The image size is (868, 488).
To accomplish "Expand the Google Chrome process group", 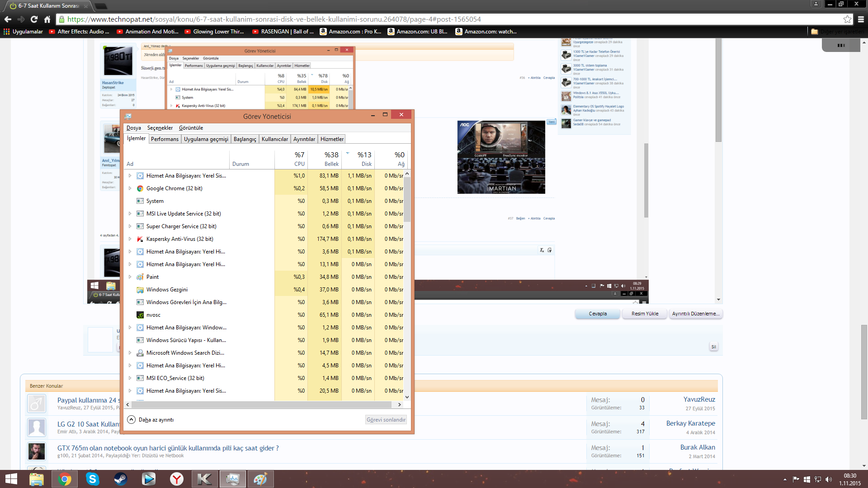I will pos(130,188).
